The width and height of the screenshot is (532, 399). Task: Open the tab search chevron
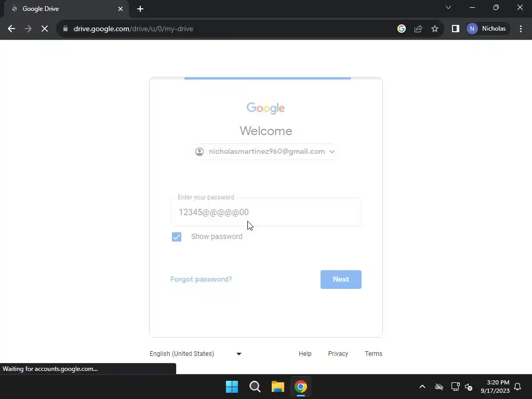[x=448, y=7]
